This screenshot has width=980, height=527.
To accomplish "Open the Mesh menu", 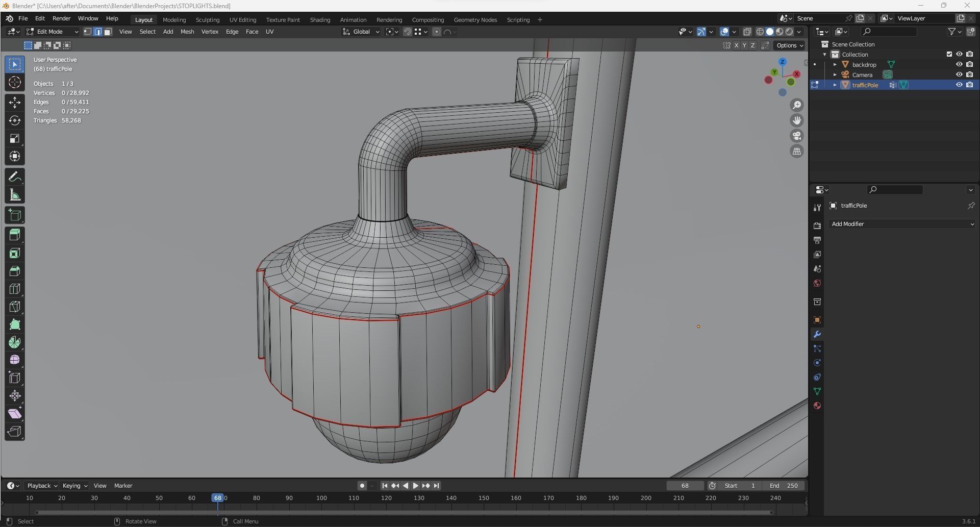I will pos(187,32).
